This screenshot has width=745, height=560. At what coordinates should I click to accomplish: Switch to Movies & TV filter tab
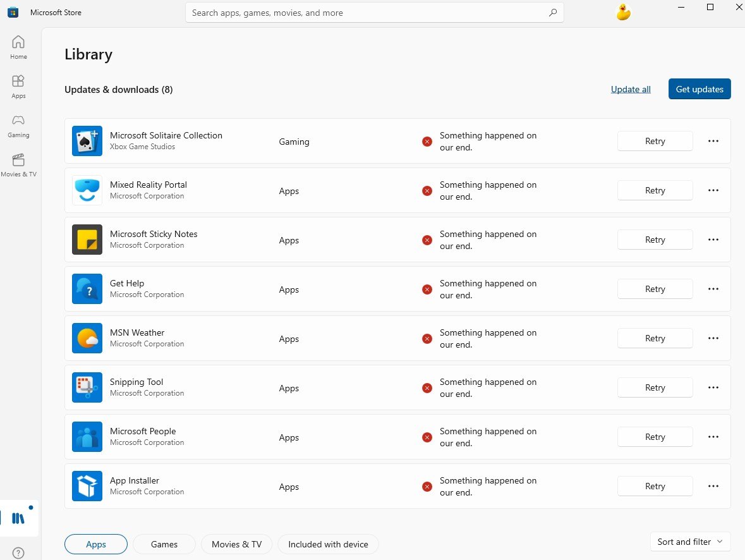[236, 544]
